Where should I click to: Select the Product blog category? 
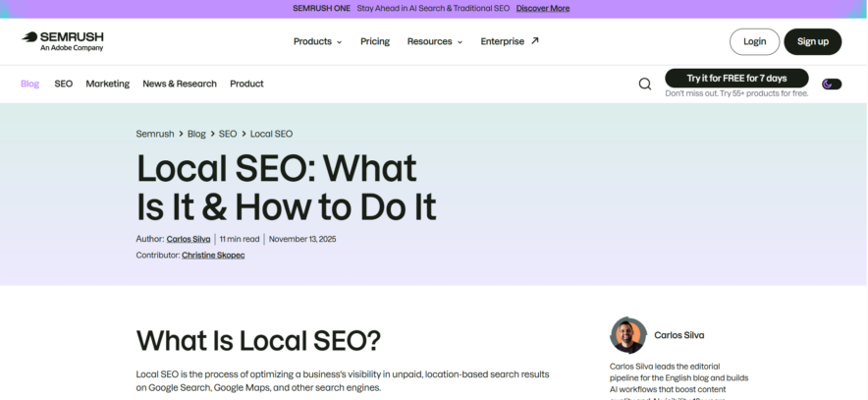[246, 84]
